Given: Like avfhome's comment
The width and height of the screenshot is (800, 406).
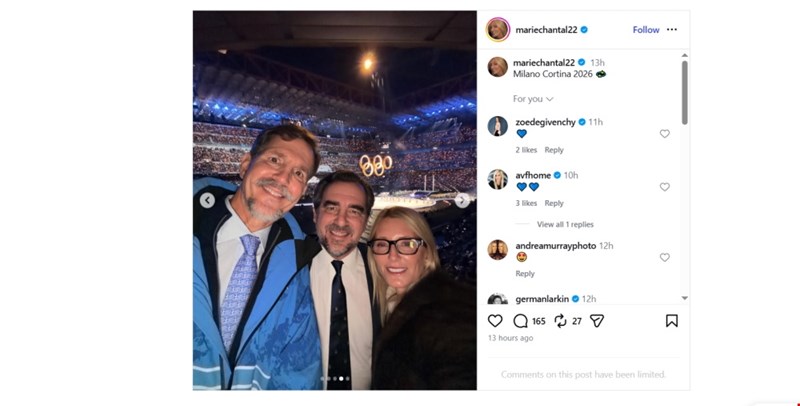Looking at the screenshot, I should pyautogui.click(x=664, y=187).
